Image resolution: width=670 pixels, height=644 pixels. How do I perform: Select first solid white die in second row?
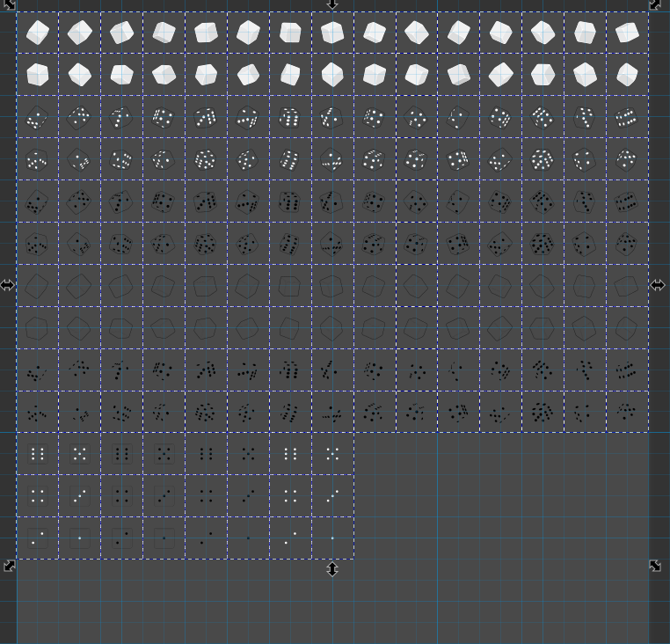38,75
